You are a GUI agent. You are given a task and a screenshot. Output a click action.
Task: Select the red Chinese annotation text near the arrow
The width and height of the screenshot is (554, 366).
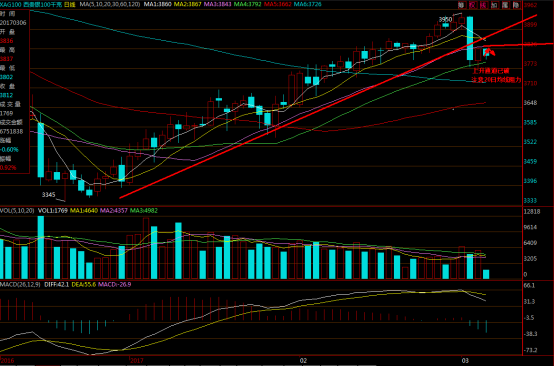pyautogui.click(x=496, y=75)
